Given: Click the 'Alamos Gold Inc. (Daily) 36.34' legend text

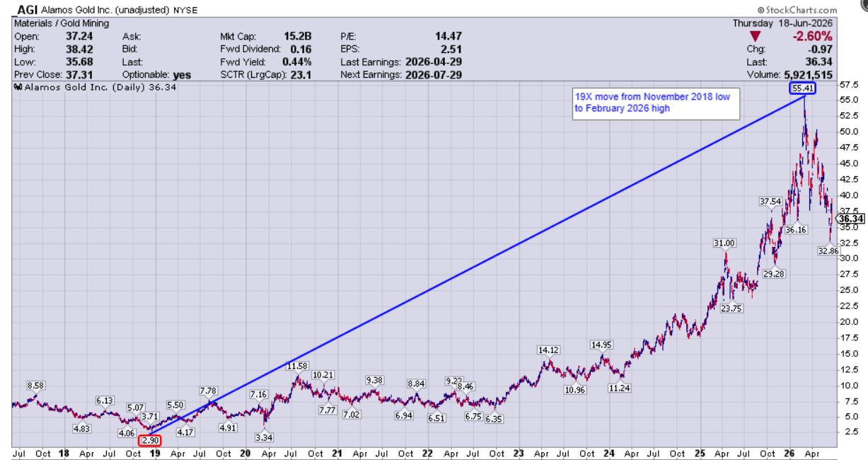Looking at the screenshot, I should 101,88.
